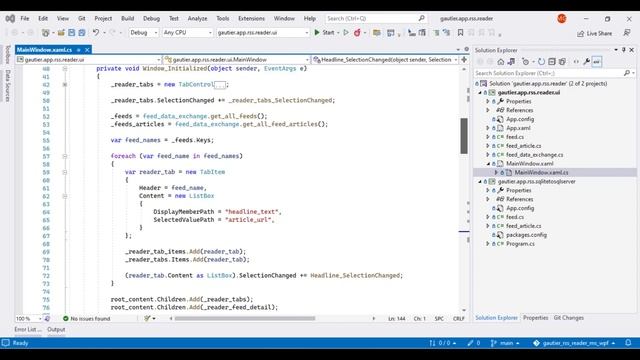The image size is (640, 360).
Task: Open the Toolbox side tab
Action: click(7, 54)
